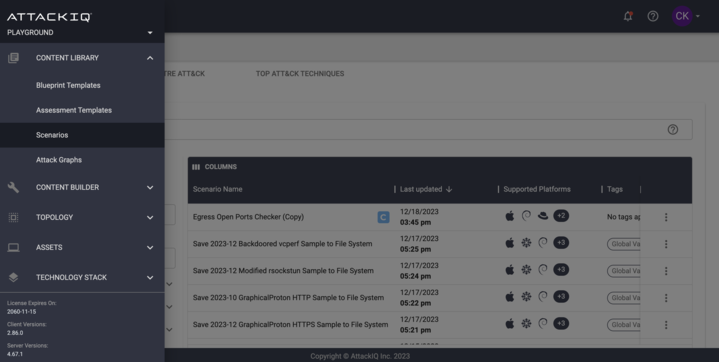Open Assessment Templates

(x=74, y=110)
